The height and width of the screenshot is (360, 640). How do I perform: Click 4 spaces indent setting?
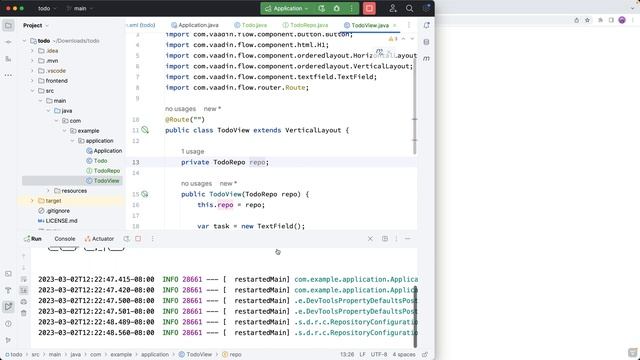pyautogui.click(x=404, y=354)
